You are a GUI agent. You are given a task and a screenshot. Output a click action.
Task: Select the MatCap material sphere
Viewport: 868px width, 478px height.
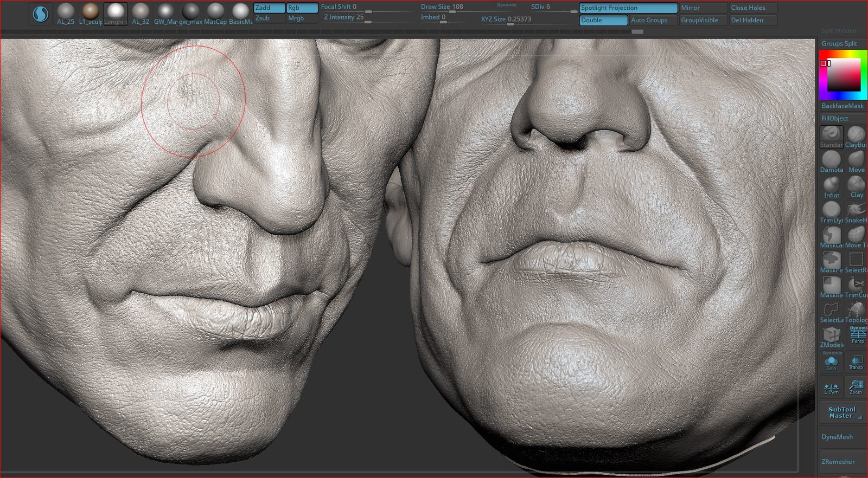coord(215,12)
